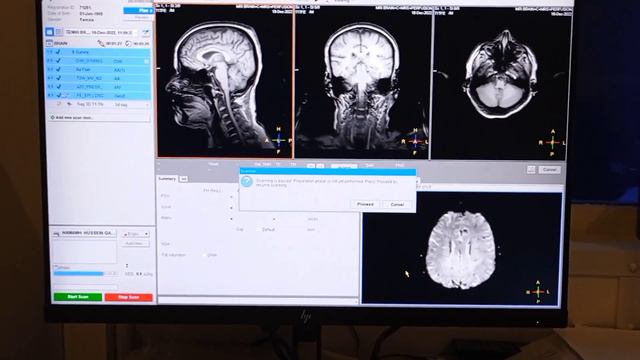This screenshot has height=360, width=640.
Task: Click the icon right of exam date field
Action: click(146, 32)
